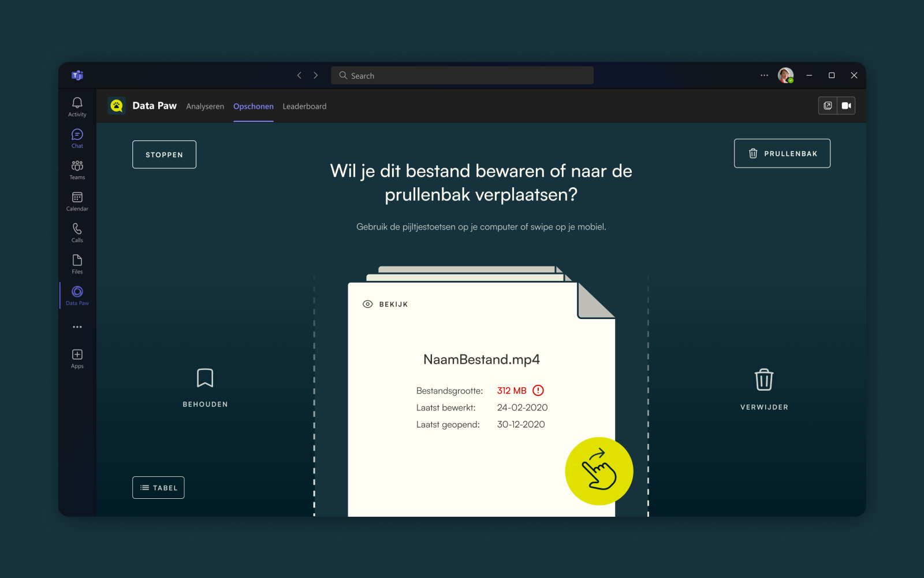This screenshot has height=578, width=924.
Task: Open the Calls section
Action: tap(77, 232)
